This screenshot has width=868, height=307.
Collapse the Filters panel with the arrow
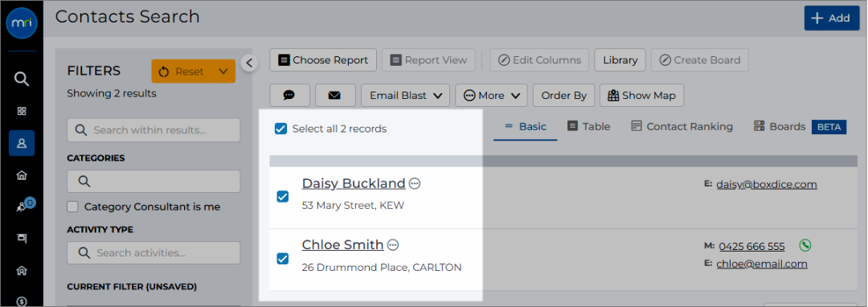click(x=249, y=63)
